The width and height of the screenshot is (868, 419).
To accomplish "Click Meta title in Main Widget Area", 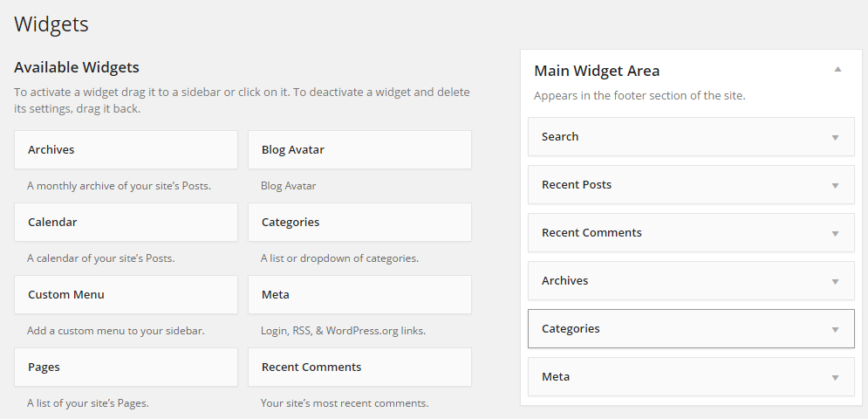I will click(555, 377).
